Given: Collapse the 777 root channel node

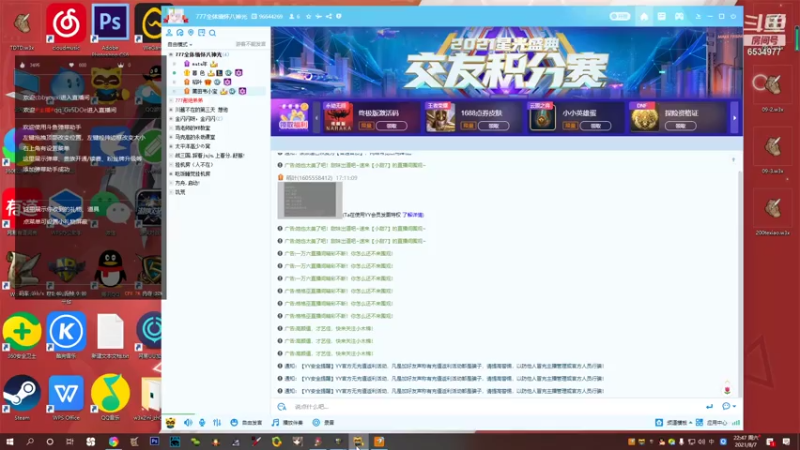Looking at the screenshot, I should point(171,55).
